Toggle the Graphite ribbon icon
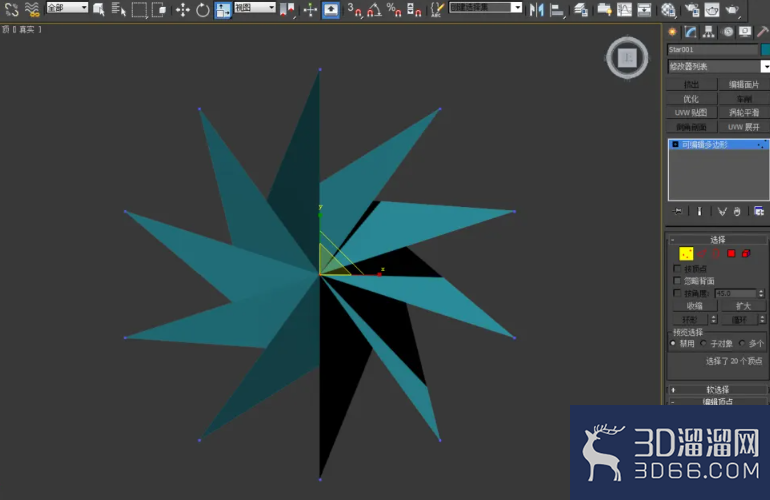Viewport: 770px width, 500px height. click(x=604, y=10)
